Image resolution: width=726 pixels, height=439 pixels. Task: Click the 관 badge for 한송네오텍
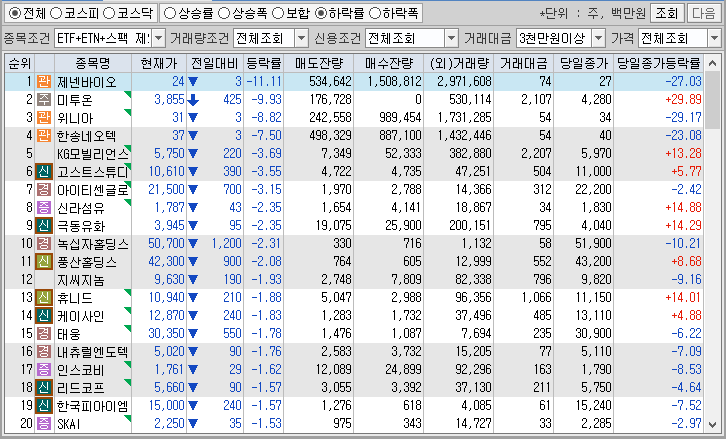pyautogui.click(x=44, y=136)
